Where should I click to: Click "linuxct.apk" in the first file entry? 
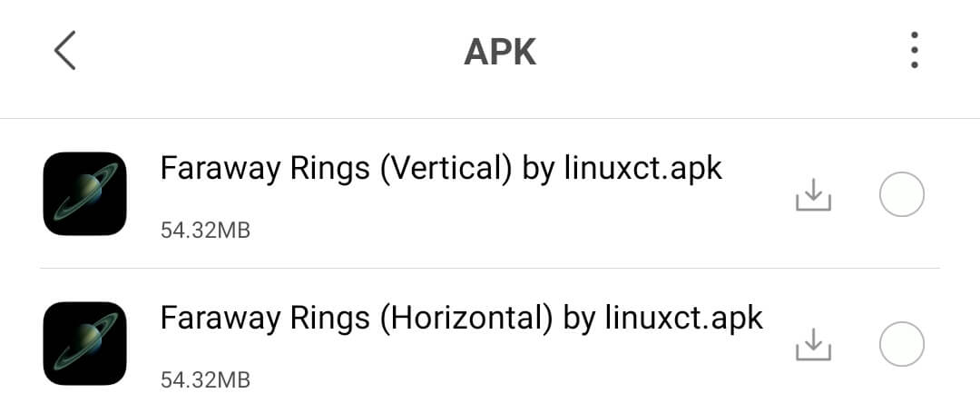pyautogui.click(x=643, y=169)
